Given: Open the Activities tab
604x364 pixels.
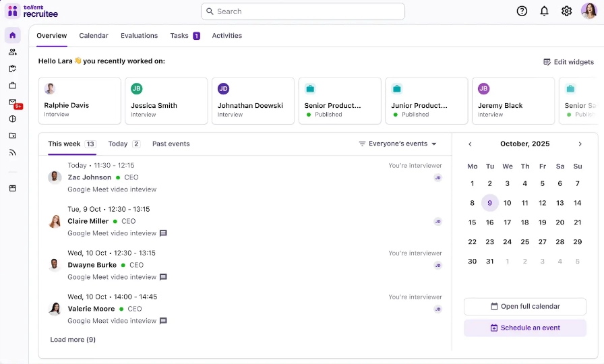Looking at the screenshot, I should (x=227, y=36).
